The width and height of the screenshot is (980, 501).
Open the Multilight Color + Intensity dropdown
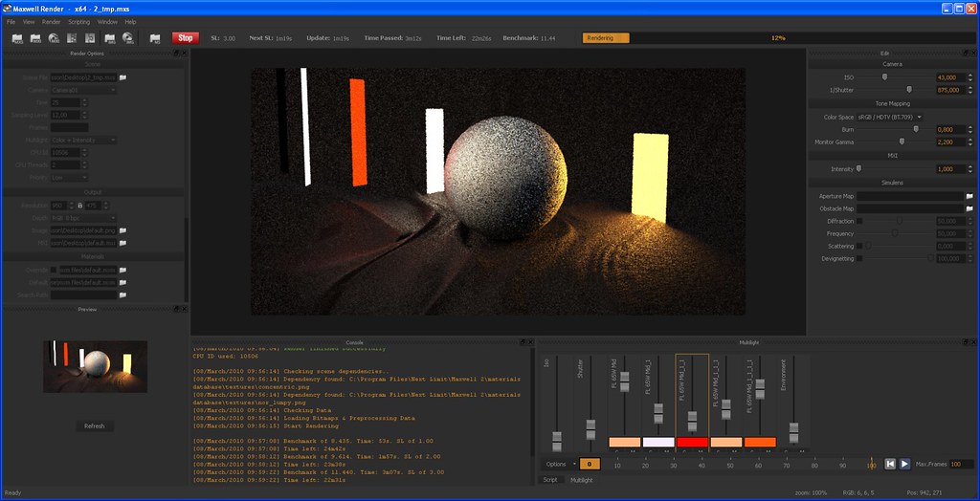tap(84, 140)
